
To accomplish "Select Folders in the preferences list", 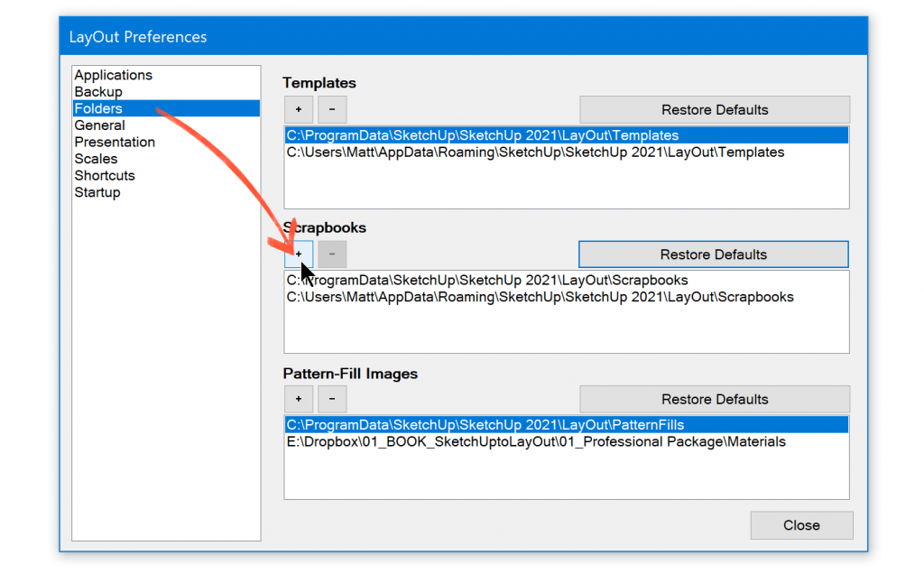I will point(98,108).
